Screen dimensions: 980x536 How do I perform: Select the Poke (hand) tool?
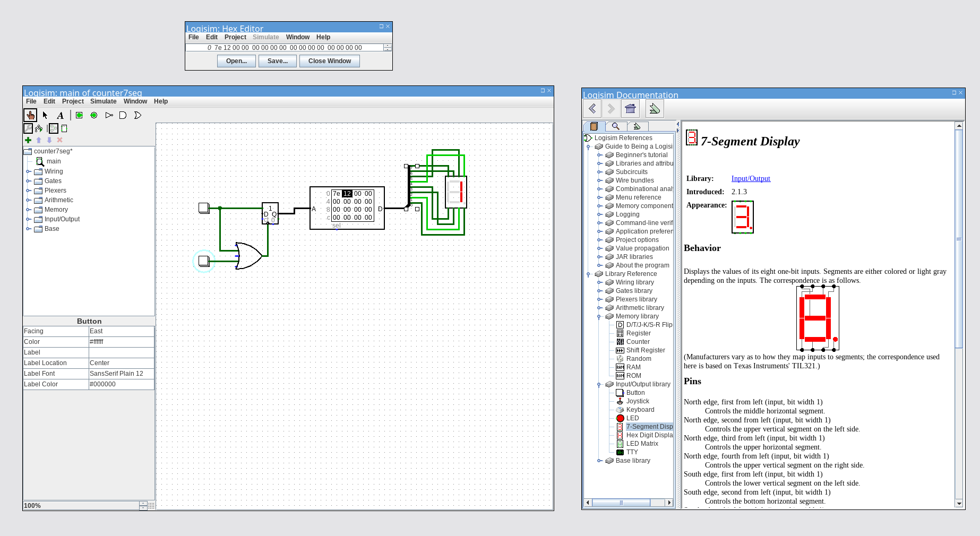click(30, 115)
